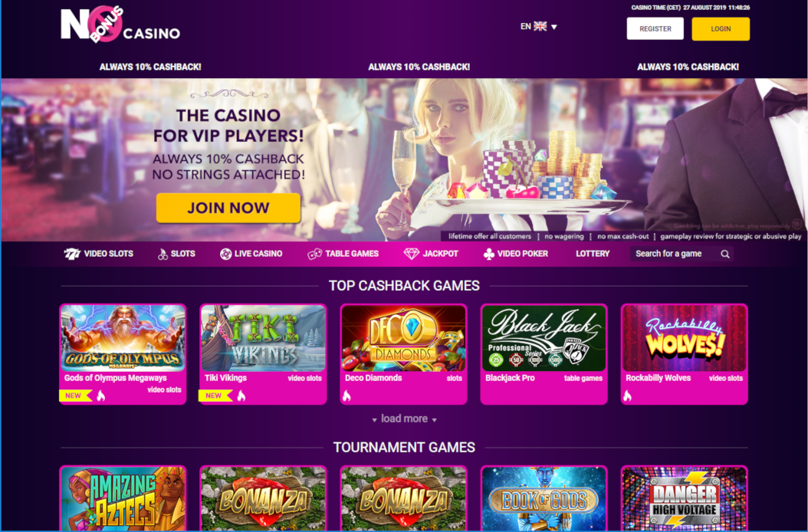
Task: Click the UK flag language icon
Action: 540,26
